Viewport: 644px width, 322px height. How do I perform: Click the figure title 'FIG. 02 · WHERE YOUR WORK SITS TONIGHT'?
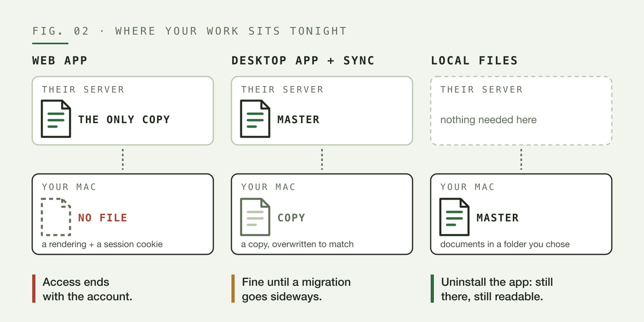(190, 31)
